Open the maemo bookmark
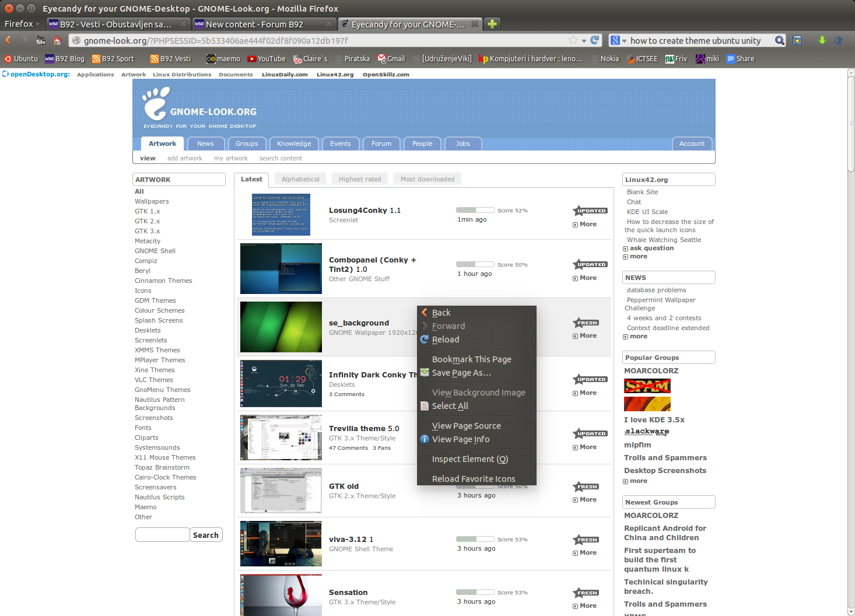Screen dimensions: 855x616 coord(223,59)
